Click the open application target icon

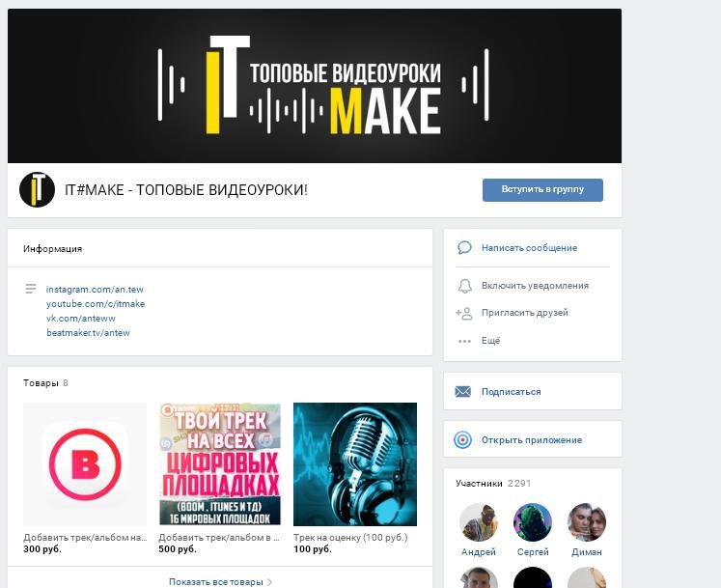(462, 440)
